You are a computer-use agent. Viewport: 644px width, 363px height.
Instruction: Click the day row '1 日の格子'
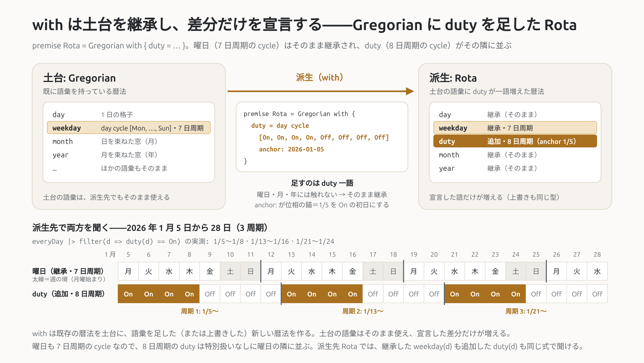pos(129,114)
